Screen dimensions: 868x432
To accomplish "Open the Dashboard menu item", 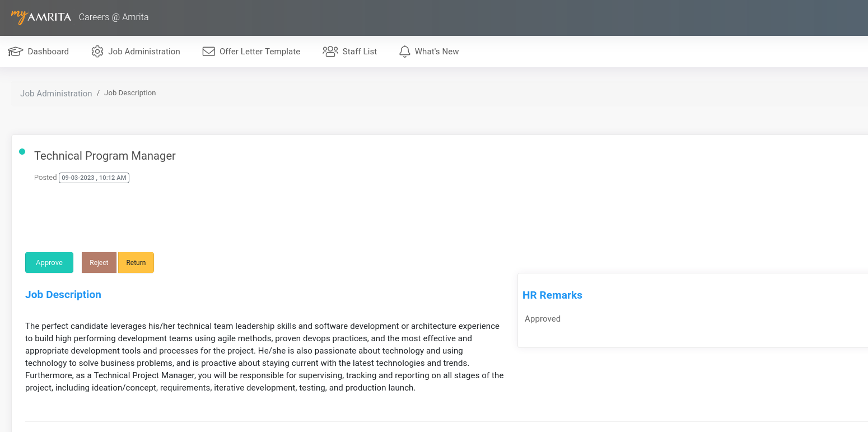I will [48, 52].
